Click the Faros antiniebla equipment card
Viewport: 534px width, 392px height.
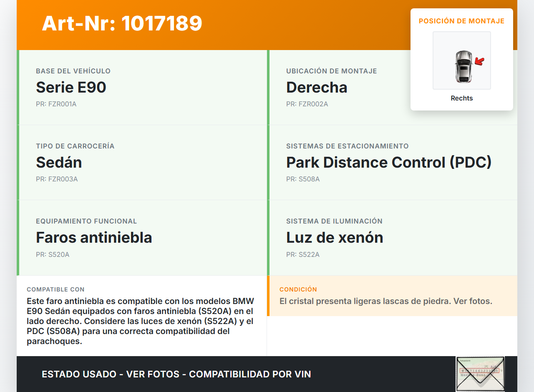tap(142, 237)
